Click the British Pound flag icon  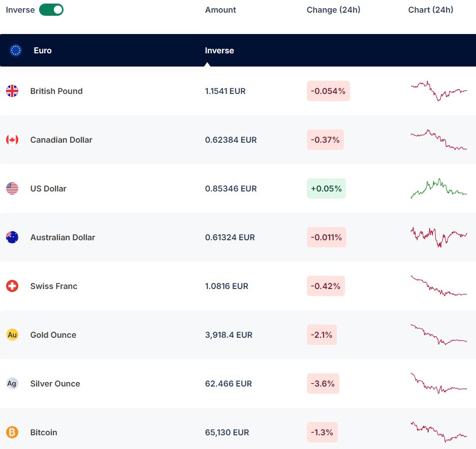(x=12, y=91)
